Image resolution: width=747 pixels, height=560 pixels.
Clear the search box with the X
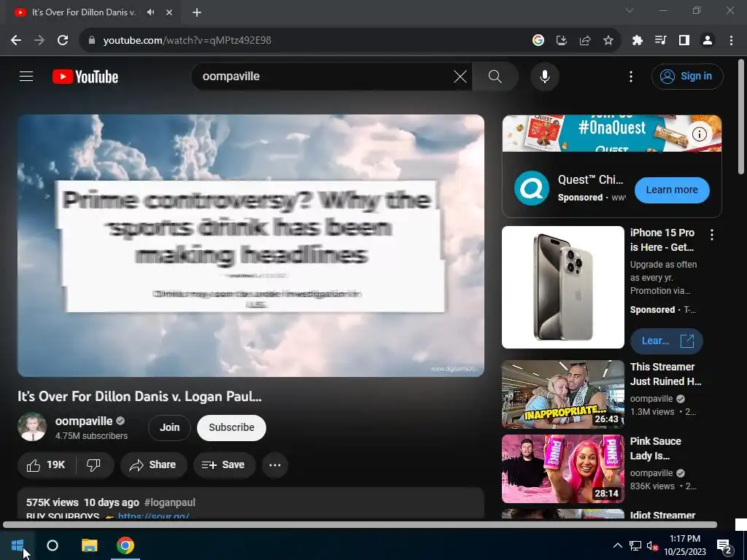click(460, 76)
